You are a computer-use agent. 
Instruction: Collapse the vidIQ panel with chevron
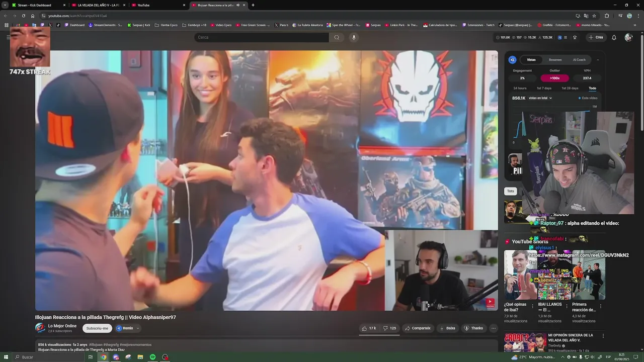pos(598,60)
